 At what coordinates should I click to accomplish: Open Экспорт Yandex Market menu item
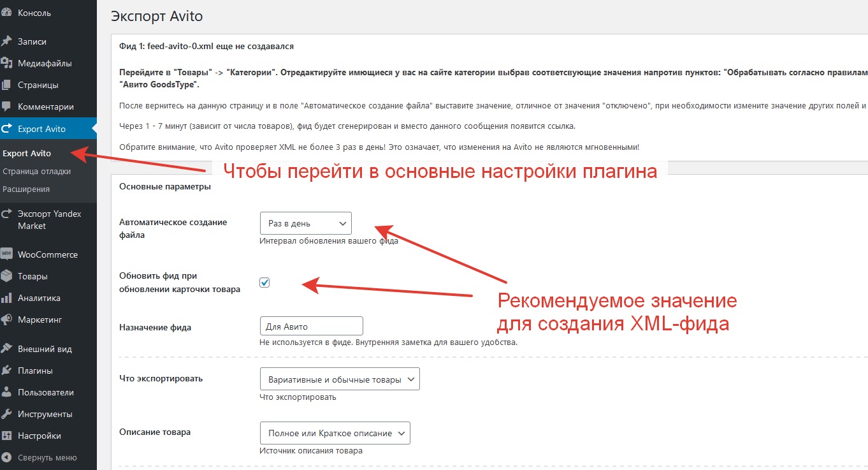pos(49,220)
